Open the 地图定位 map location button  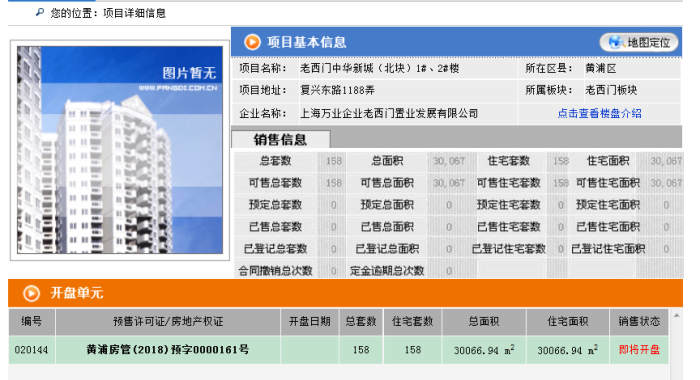(639, 42)
